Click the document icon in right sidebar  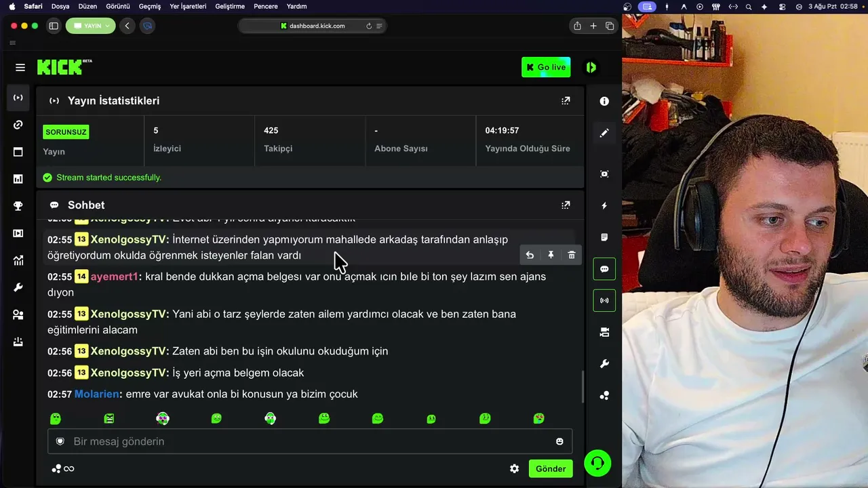(604, 237)
